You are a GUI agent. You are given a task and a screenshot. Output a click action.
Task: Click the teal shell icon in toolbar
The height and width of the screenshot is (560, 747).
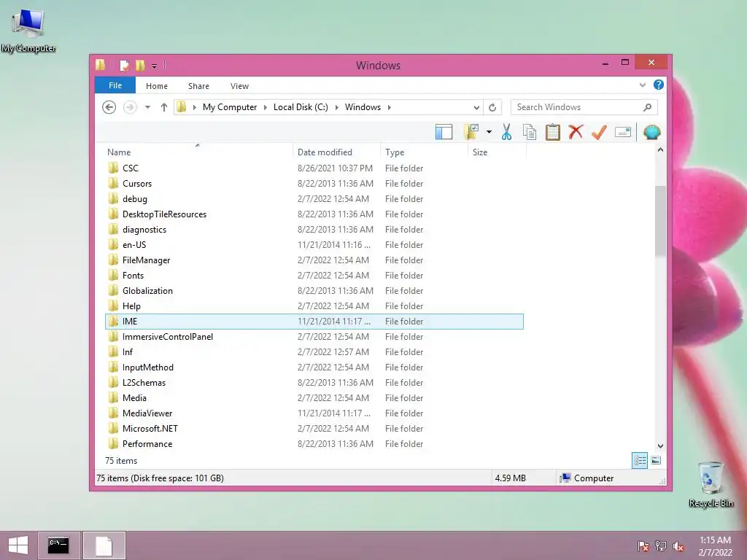[651, 132]
